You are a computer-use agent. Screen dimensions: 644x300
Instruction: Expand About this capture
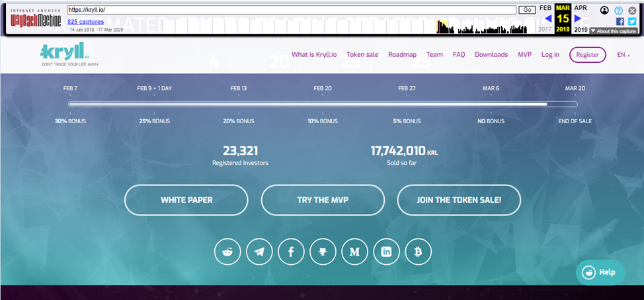click(x=614, y=31)
